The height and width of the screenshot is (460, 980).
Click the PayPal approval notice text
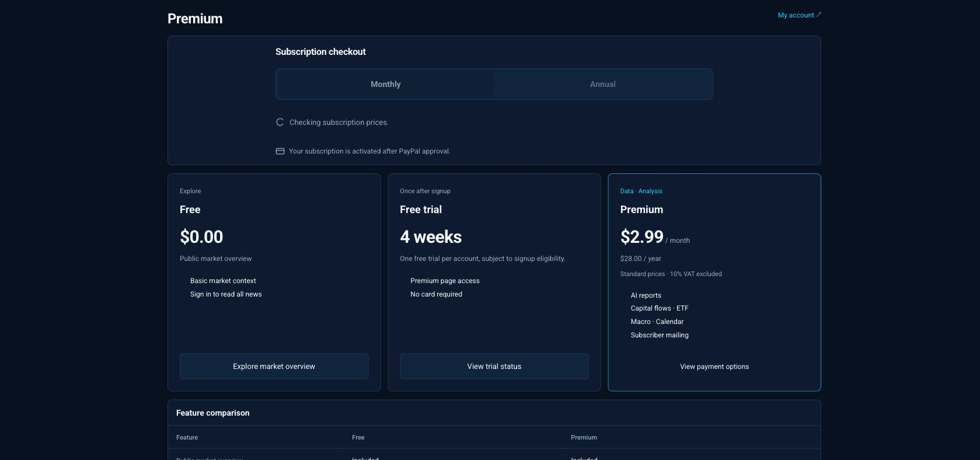pos(369,151)
